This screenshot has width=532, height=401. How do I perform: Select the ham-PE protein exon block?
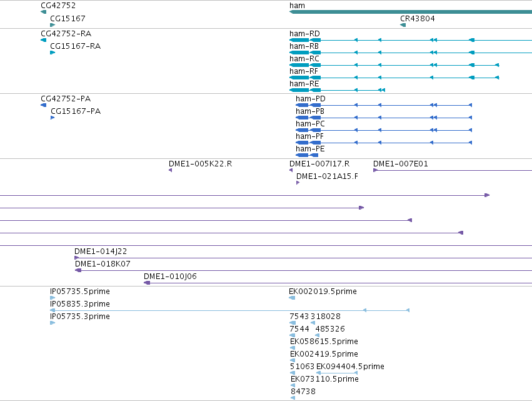[307, 155]
